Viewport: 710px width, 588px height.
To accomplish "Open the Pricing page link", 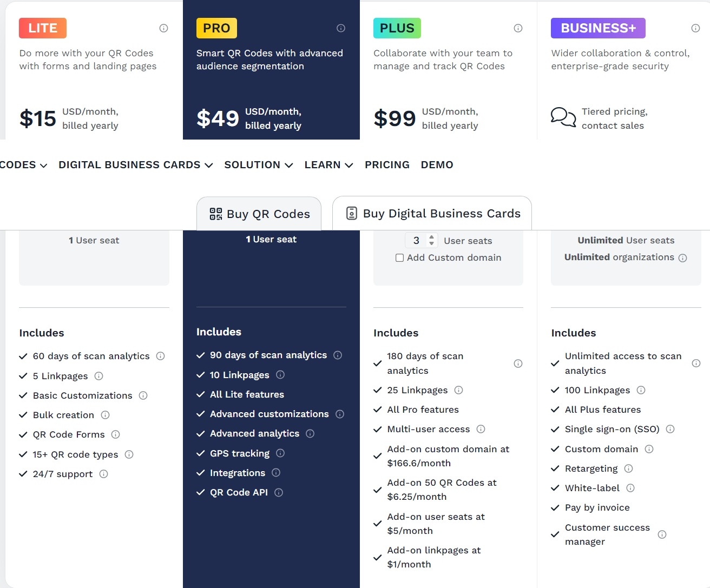I will pos(387,165).
